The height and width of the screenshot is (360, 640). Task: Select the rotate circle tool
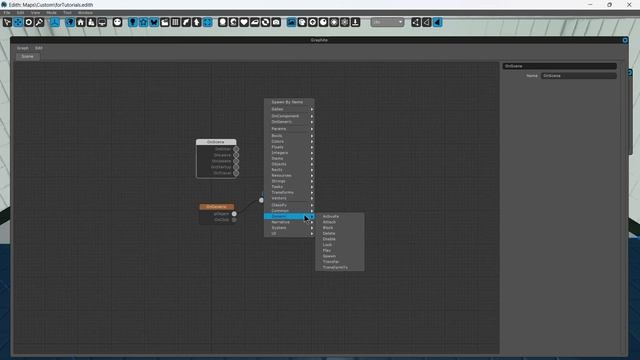pyautogui.click(x=29, y=22)
